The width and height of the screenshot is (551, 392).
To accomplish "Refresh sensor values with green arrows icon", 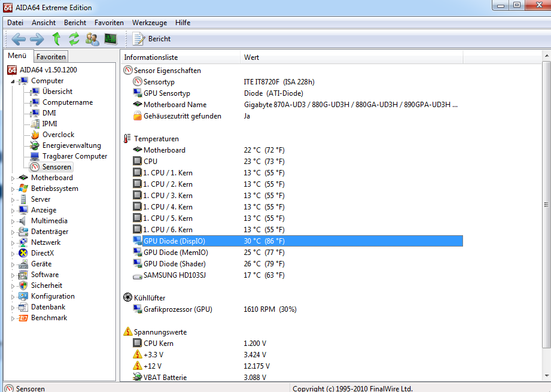I will pyautogui.click(x=74, y=39).
